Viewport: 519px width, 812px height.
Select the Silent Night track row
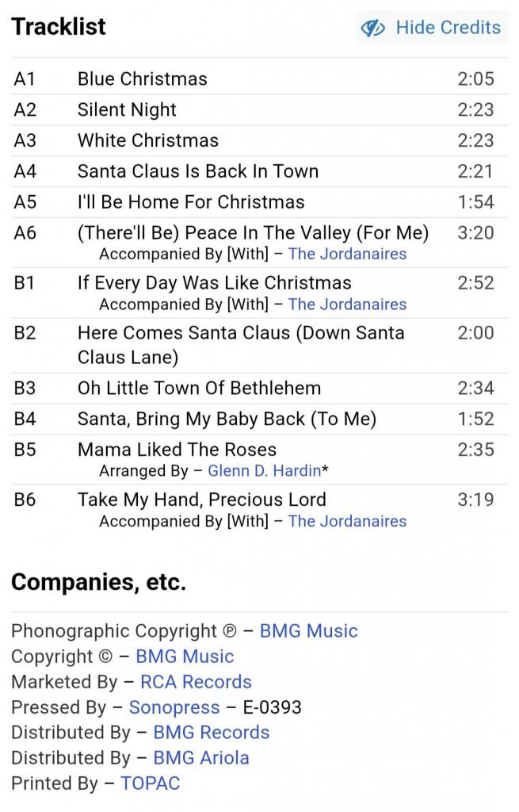pos(127,110)
